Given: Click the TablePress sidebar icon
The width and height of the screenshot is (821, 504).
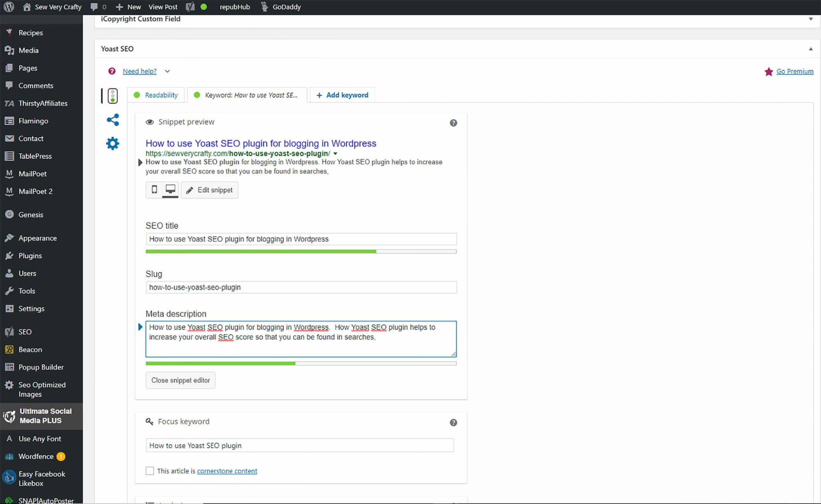Looking at the screenshot, I should click(9, 156).
